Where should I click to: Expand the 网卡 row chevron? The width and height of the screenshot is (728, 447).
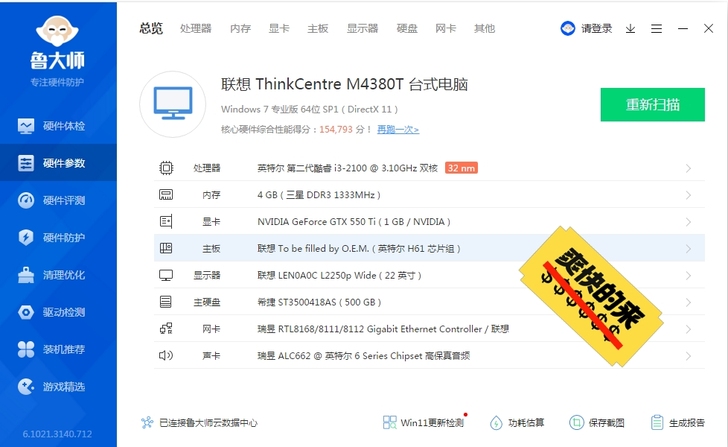tap(688, 329)
